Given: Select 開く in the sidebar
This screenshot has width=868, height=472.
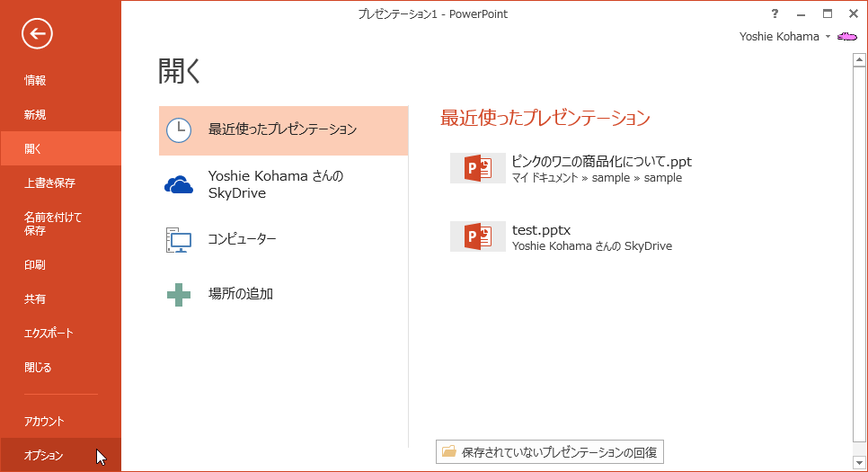Looking at the screenshot, I should click(60, 148).
